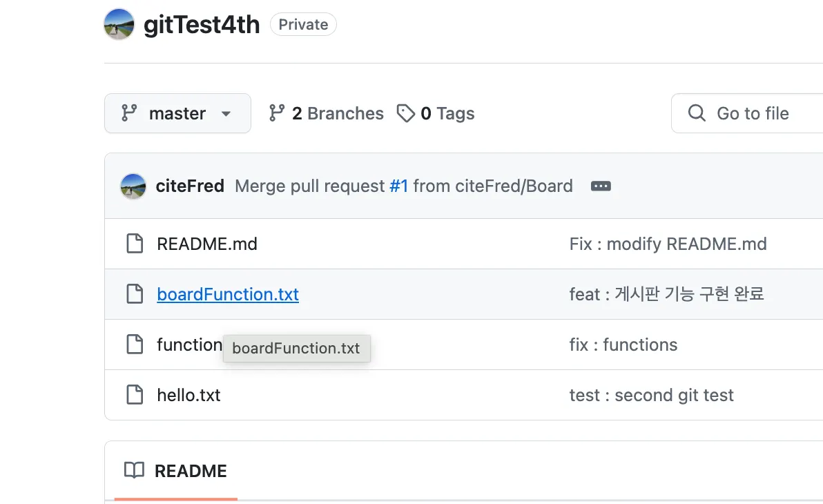Image resolution: width=823 pixels, height=504 pixels.
Task: Click the citeFred commit author avatar
Action: (133, 186)
